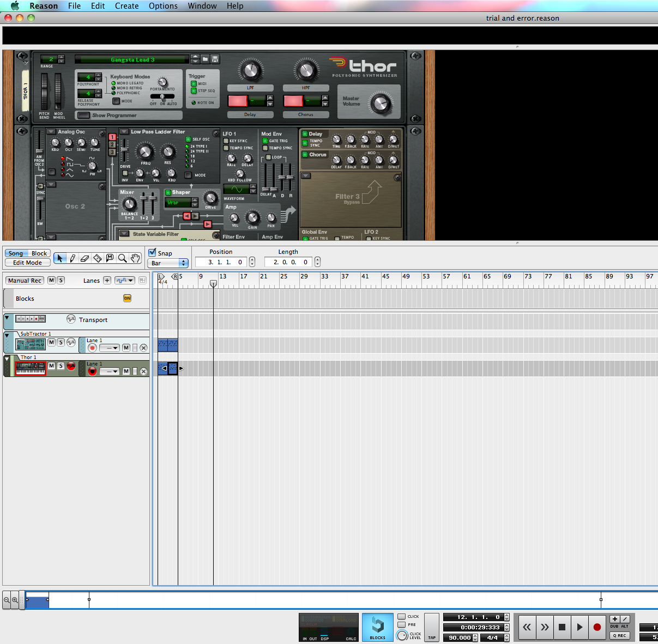Select the Eraser tool
658x644 pixels.
tap(85, 258)
